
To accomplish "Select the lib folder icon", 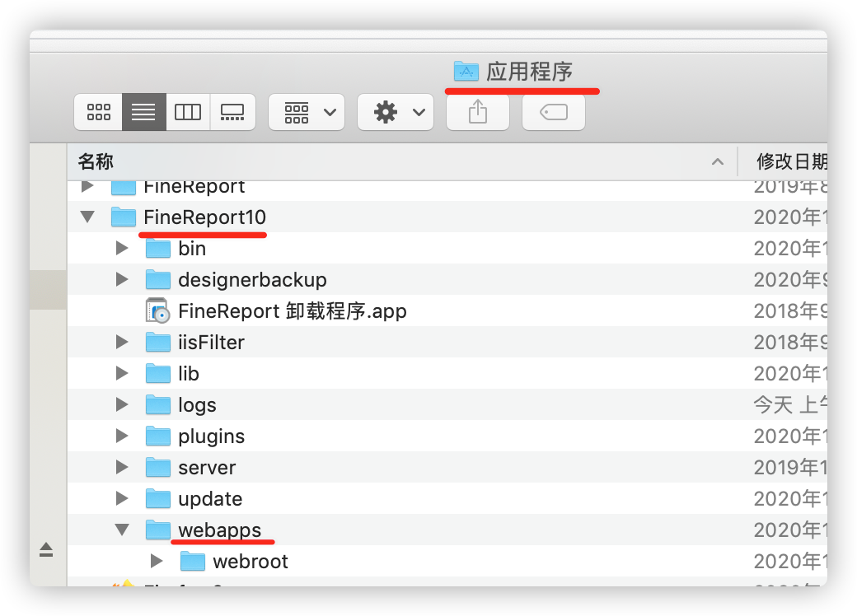I will [158, 374].
